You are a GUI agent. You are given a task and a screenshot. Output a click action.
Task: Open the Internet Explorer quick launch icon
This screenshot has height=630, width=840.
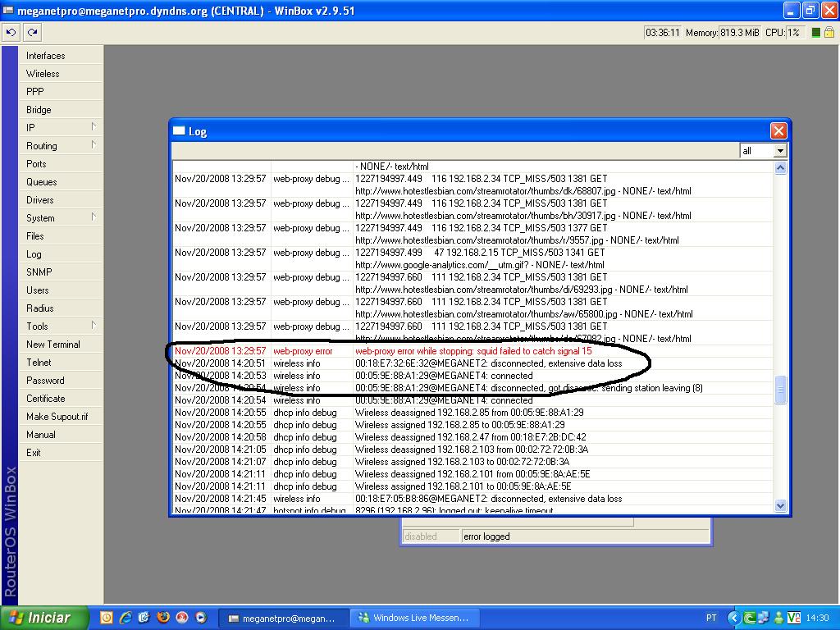click(126, 618)
